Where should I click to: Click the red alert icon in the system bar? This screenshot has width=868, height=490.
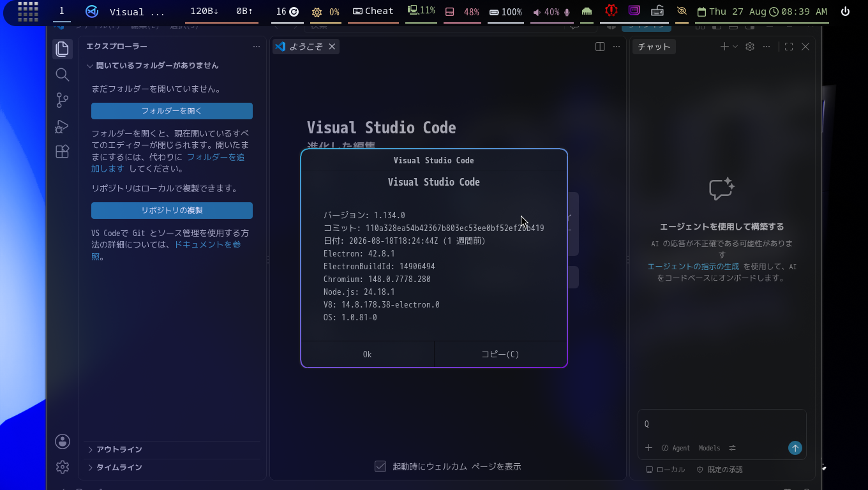(611, 11)
